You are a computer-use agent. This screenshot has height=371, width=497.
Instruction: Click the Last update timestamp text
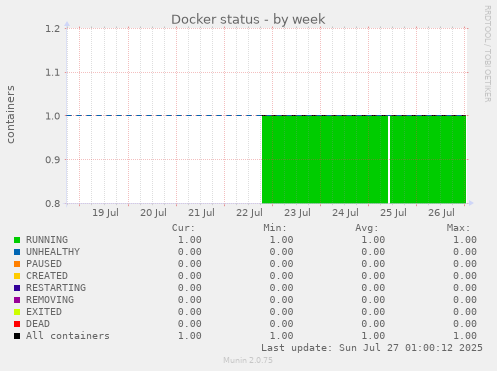pos(372,348)
